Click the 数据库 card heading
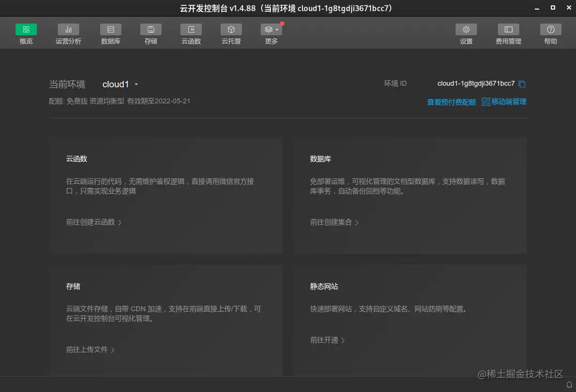Image resolution: width=576 pixels, height=392 pixels. tap(320, 159)
